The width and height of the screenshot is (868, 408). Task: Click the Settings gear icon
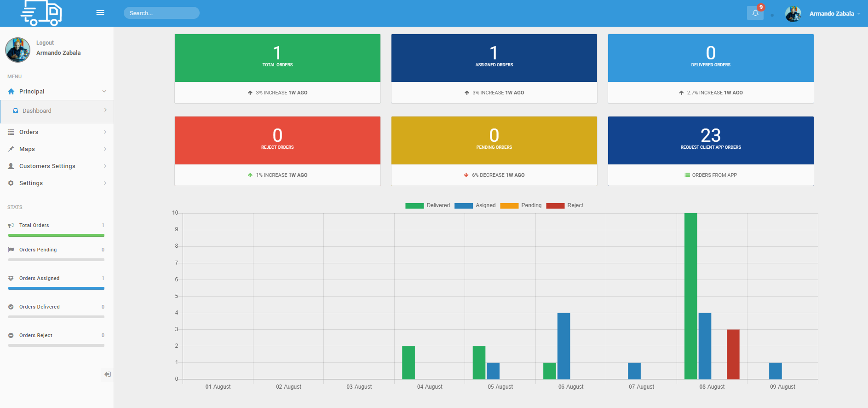[x=11, y=183]
